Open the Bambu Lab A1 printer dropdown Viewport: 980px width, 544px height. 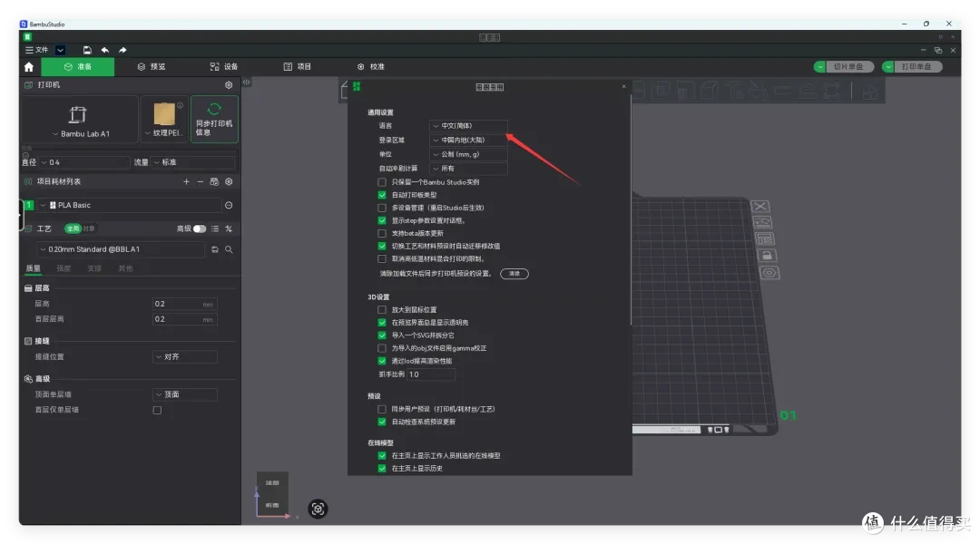[80, 120]
